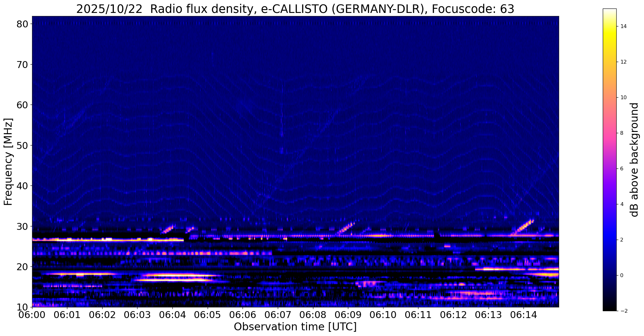Click the colorbar tick label 4
Viewport: 644px width, 336px height.
621,204
